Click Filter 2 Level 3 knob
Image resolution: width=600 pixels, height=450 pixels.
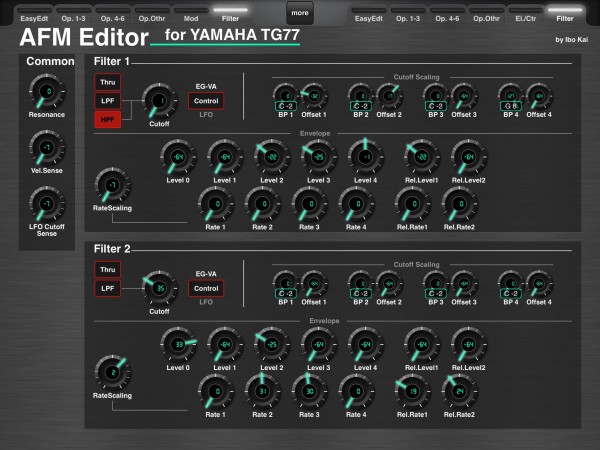click(319, 344)
